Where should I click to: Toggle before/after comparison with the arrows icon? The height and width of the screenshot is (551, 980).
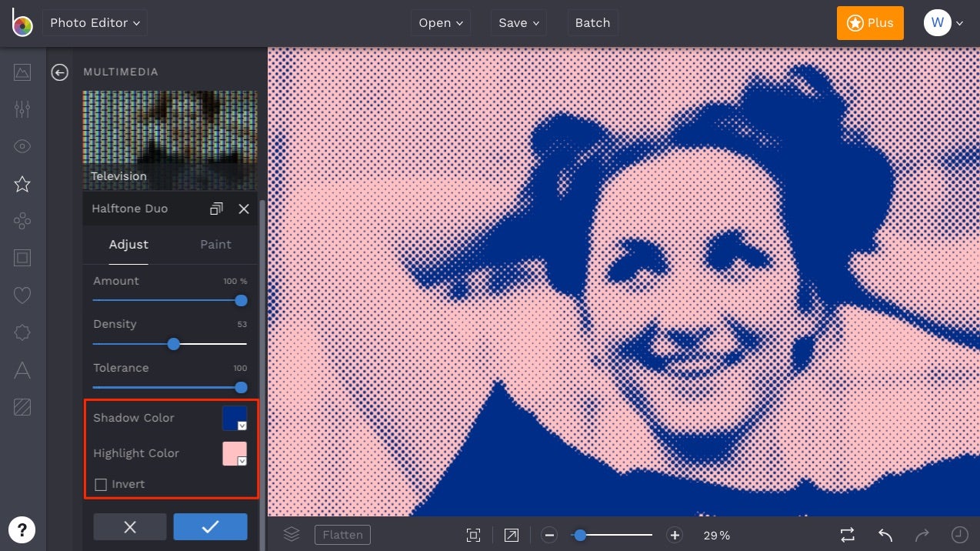pos(847,534)
